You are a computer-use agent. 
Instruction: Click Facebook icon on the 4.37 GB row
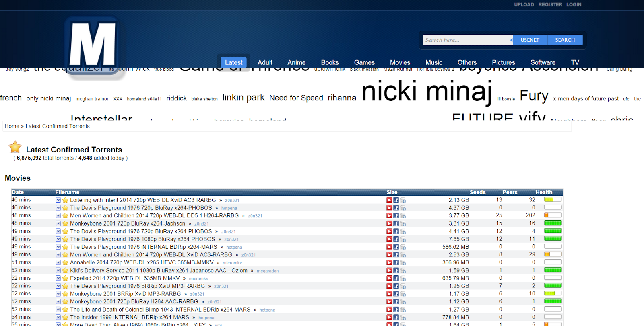coord(396,208)
